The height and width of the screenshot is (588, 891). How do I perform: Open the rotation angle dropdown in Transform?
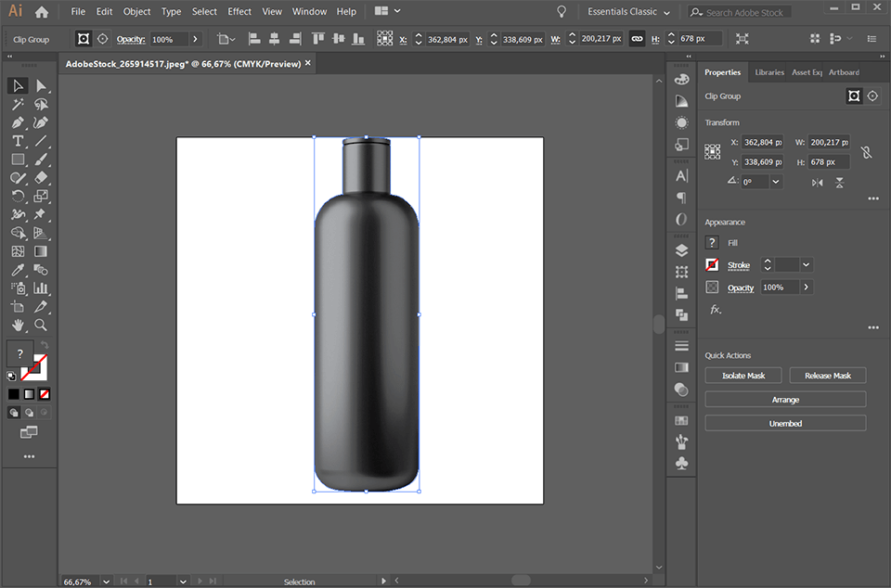coord(773,181)
